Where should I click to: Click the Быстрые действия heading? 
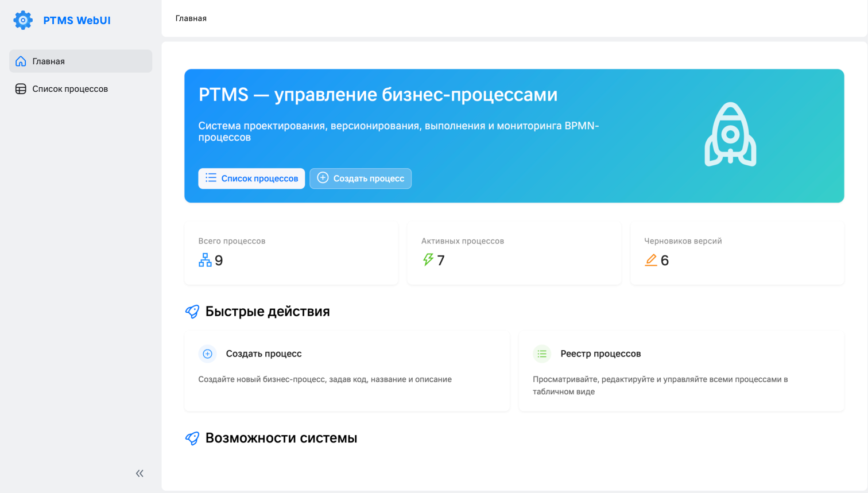(x=268, y=312)
